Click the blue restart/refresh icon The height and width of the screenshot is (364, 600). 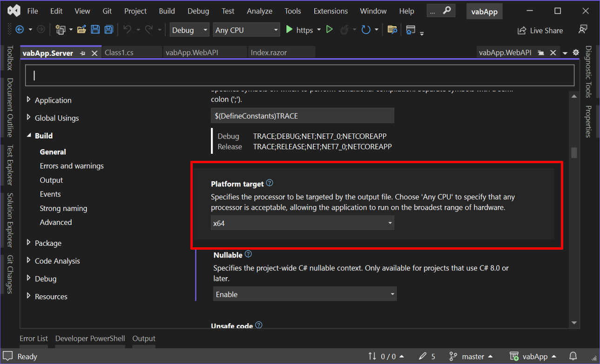[366, 30]
